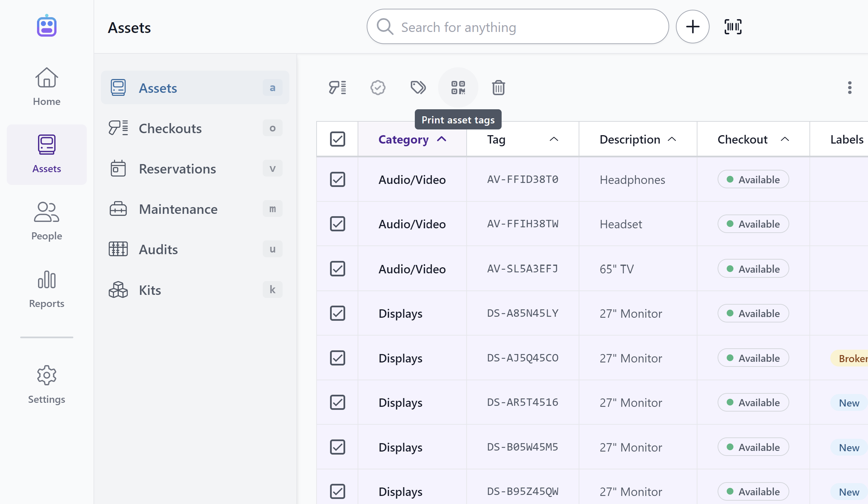Click the verify badge toolbar icon
This screenshot has height=504, width=868.
pos(378,87)
